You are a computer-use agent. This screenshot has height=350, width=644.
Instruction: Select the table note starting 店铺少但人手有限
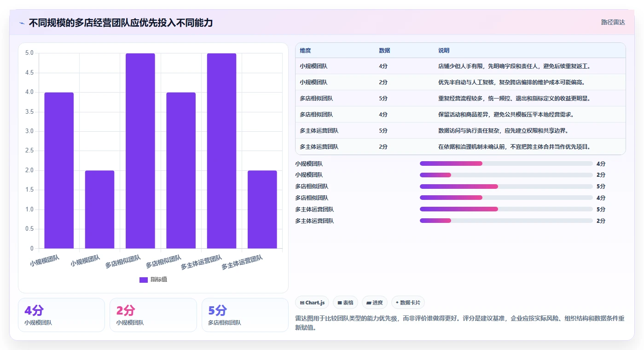tap(514, 66)
